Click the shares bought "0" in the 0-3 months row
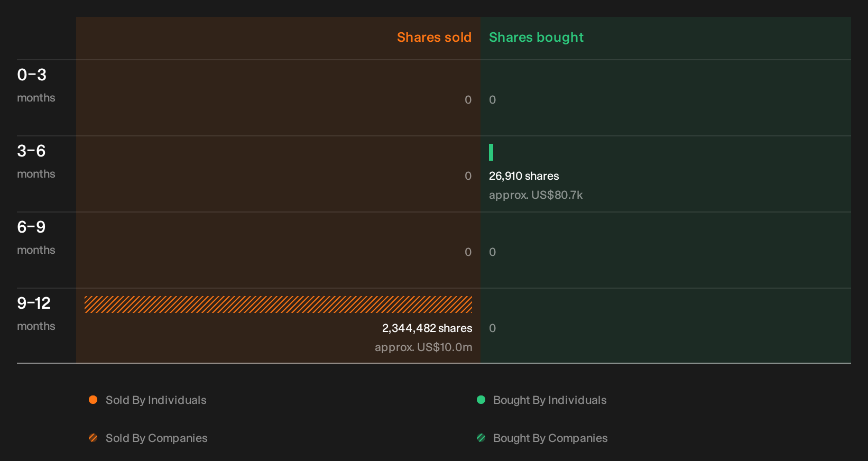The height and width of the screenshot is (461, 868). pyautogui.click(x=493, y=100)
